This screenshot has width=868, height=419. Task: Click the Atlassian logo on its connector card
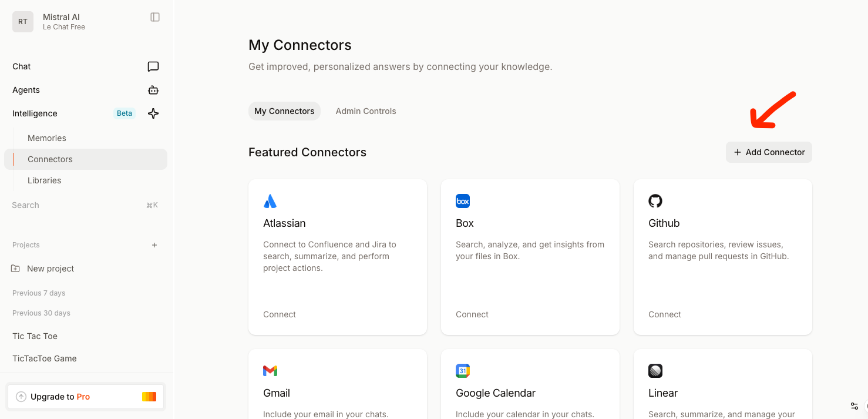pos(270,200)
